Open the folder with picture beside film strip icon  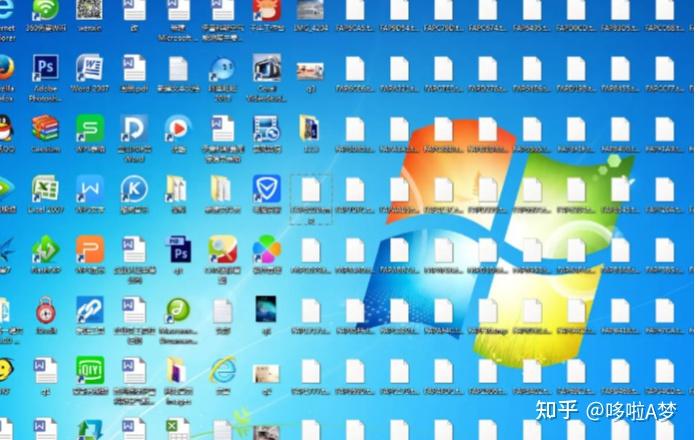coord(309,128)
